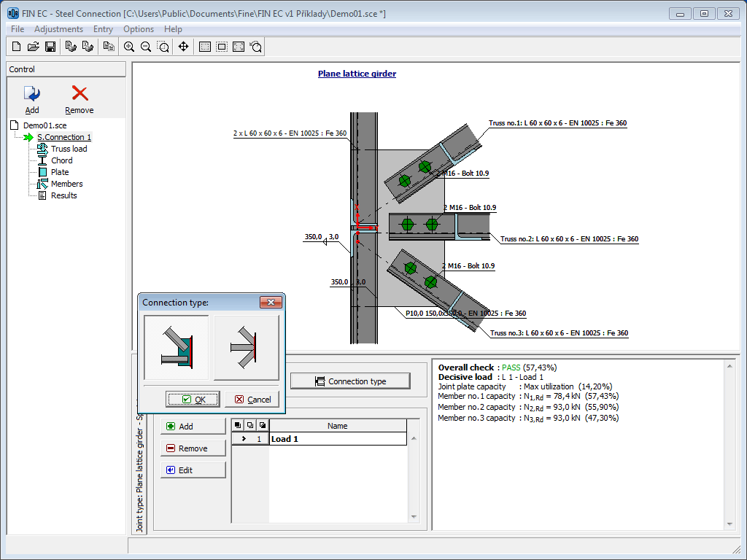The width and height of the screenshot is (747, 560).
Task: Choose the direct welded connection type image
Action: (x=247, y=348)
